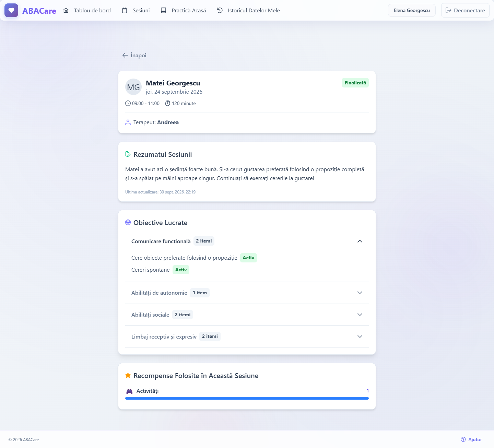Click the date joi, 24 septembrie 2026

pos(174,92)
